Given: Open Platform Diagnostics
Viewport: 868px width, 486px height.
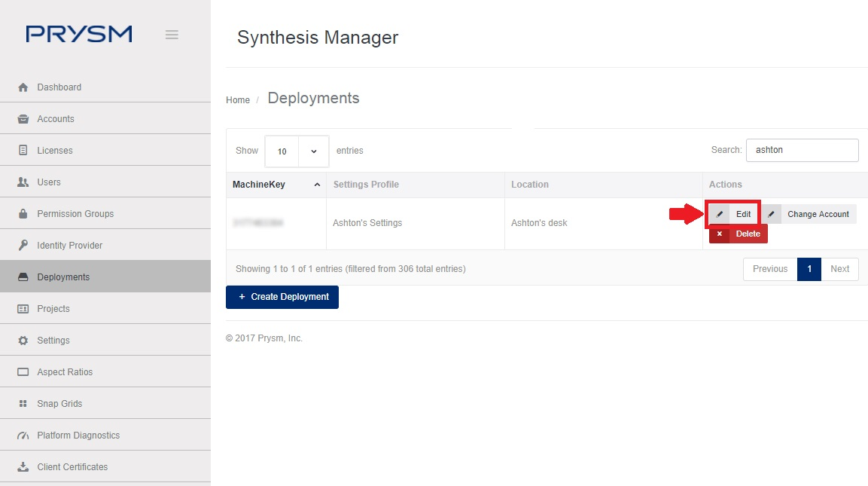Looking at the screenshot, I should click(x=105, y=435).
